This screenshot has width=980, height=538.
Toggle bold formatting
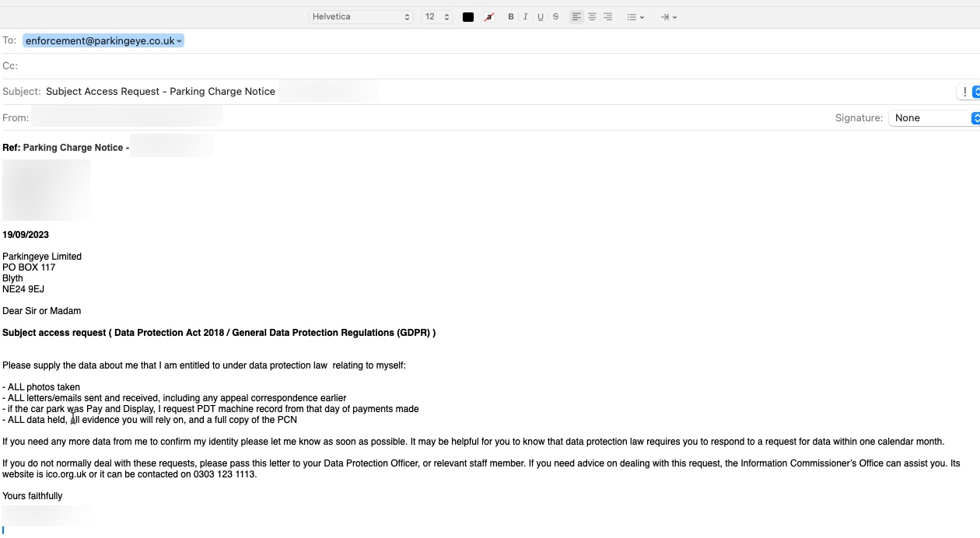[511, 17]
